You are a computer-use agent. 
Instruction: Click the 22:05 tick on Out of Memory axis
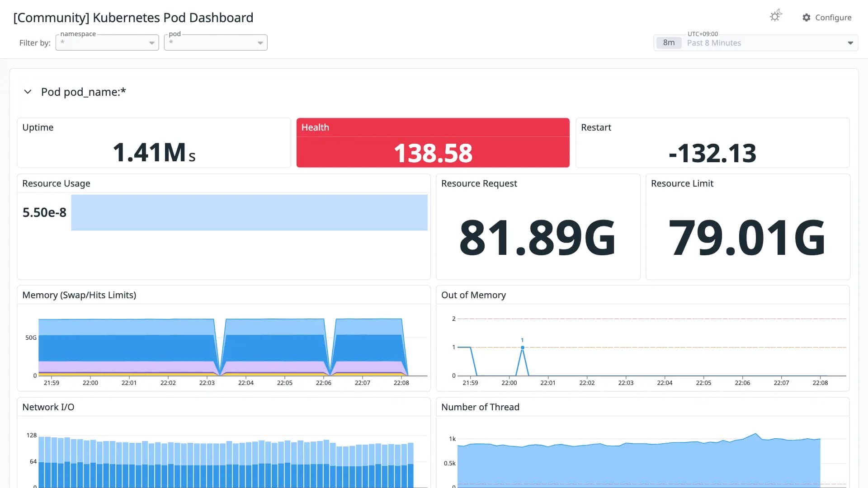(703, 383)
